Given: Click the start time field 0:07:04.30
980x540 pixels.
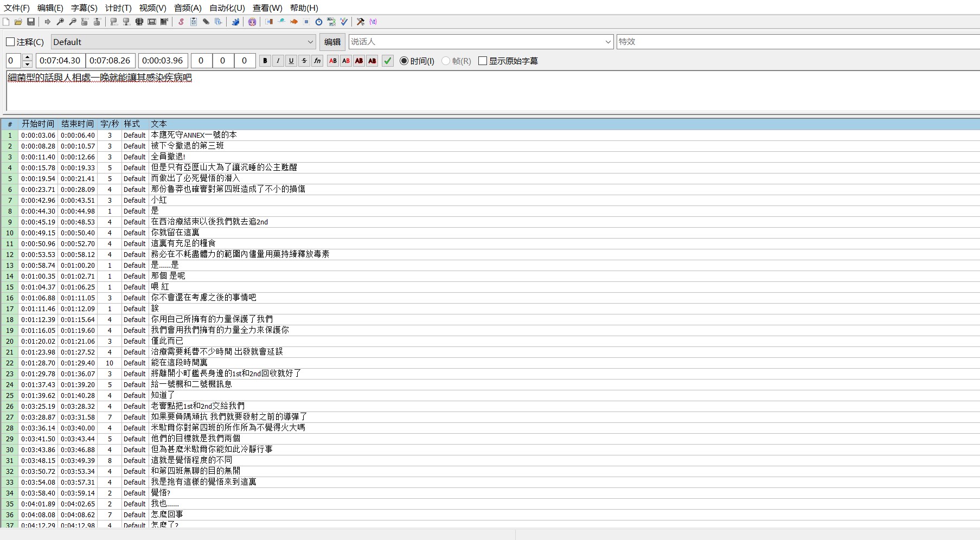Looking at the screenshot, I should [x=60, y=61].
